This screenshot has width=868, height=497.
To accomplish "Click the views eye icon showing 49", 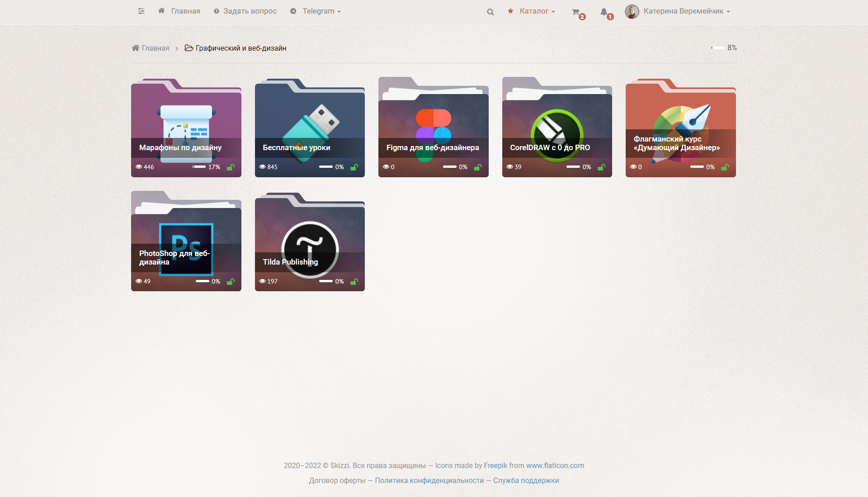I will click(139, 281).
